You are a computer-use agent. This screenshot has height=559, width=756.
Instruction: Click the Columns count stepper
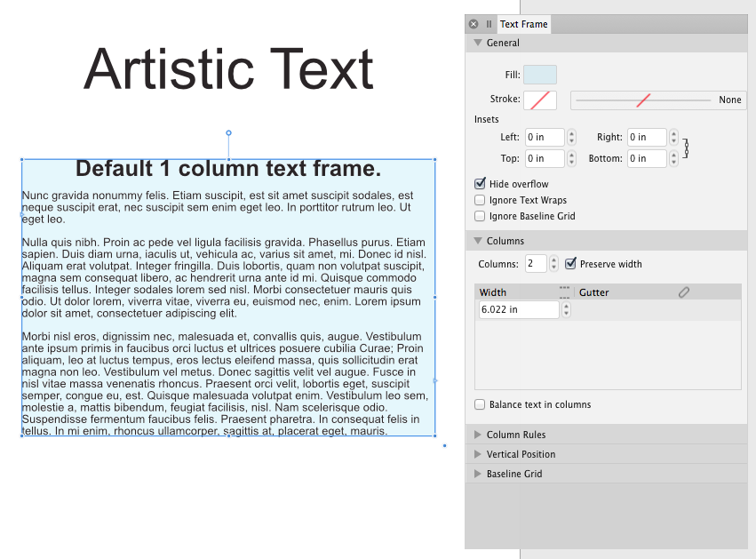point(553,264)
